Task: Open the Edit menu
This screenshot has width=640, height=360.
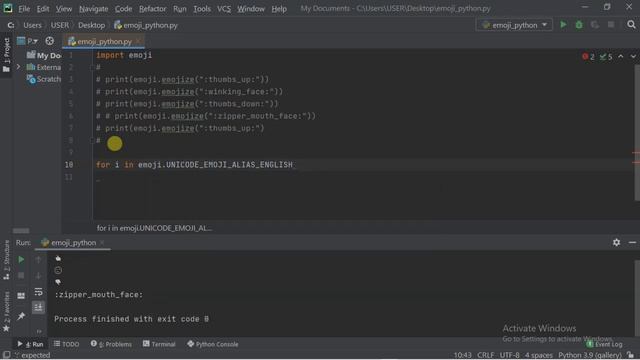Action: 43,9
